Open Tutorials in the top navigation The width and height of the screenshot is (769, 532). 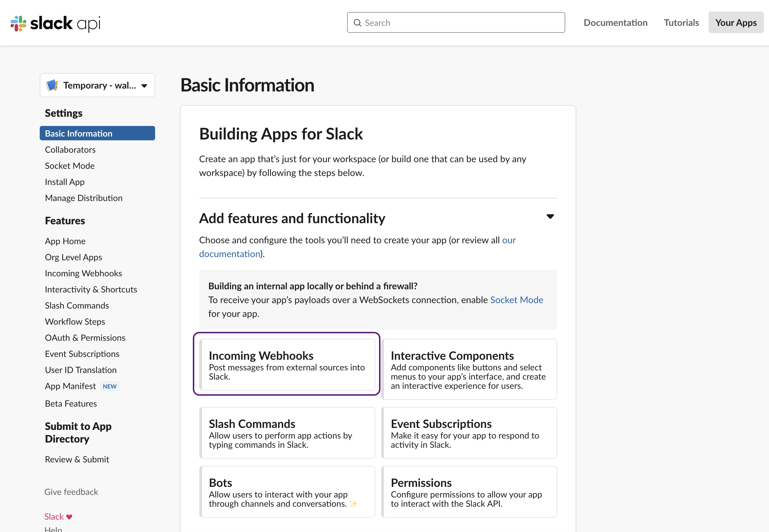coord(681,23)
